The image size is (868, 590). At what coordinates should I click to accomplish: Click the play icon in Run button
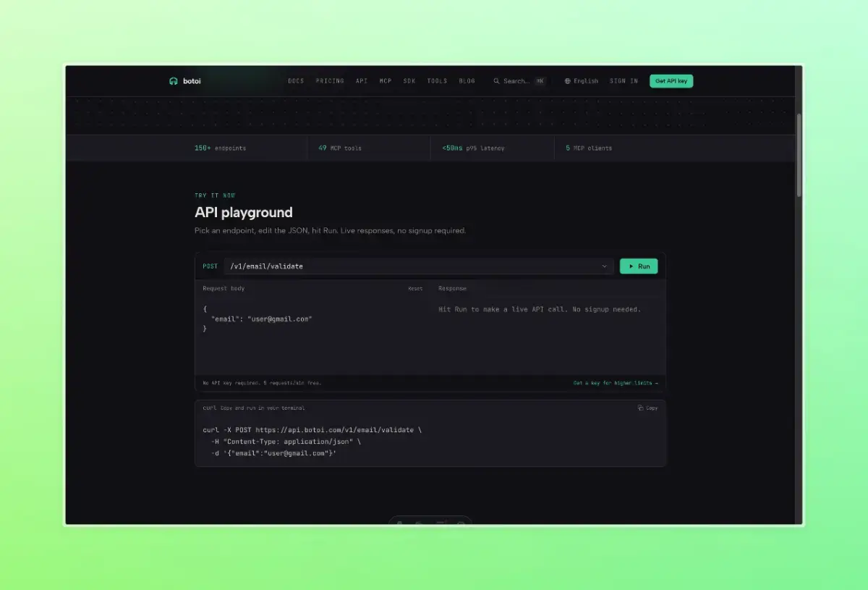click(x=631, y=266)
